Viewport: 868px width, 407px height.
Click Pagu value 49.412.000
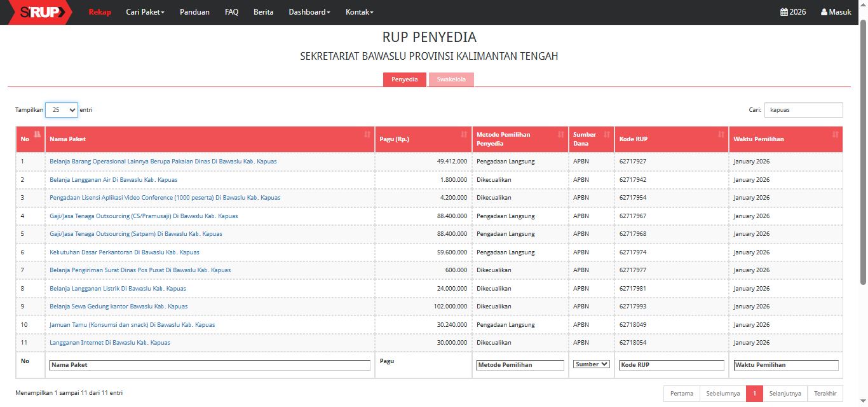(452, 162)
